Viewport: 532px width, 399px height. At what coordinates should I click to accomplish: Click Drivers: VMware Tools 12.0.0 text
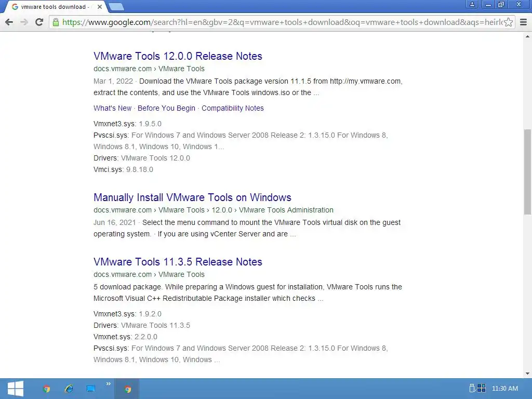(142, 158)
